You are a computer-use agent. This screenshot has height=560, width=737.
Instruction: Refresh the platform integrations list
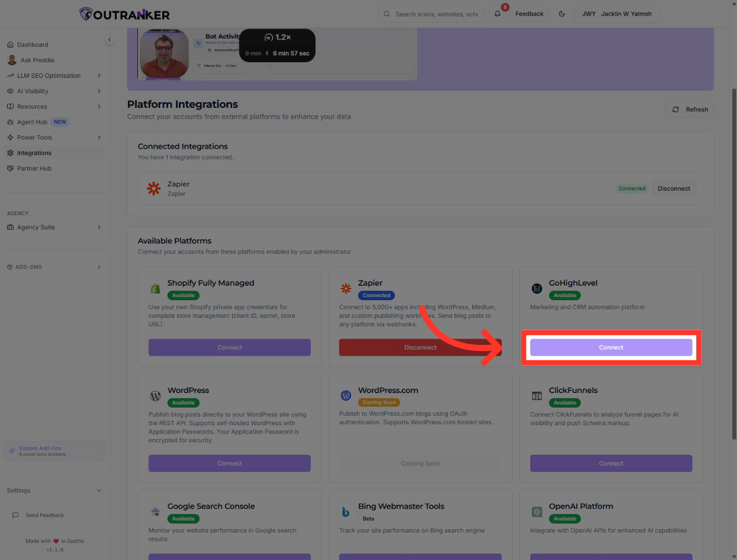tap(690, 110)
